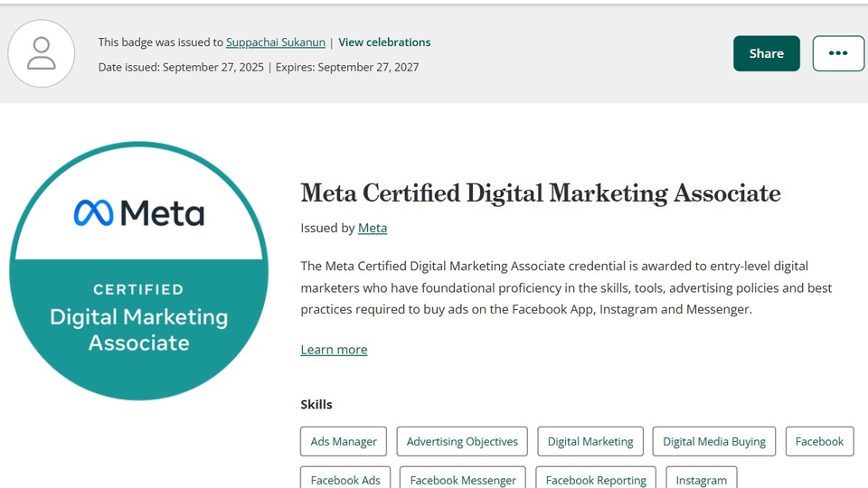Viewport: 868px width, 488px height.
Task: Open the Digital Media Buying skill tag
Action: [x=713, y=442]
